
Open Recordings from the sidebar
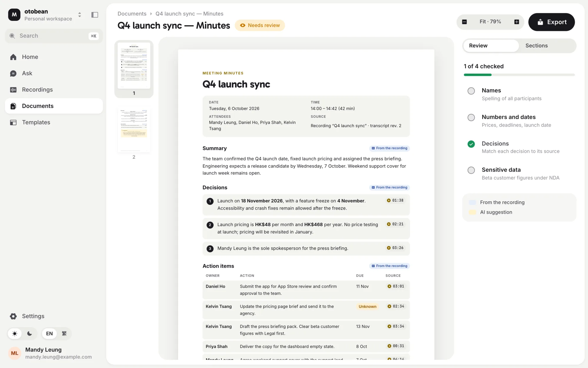tap(54, 90)
